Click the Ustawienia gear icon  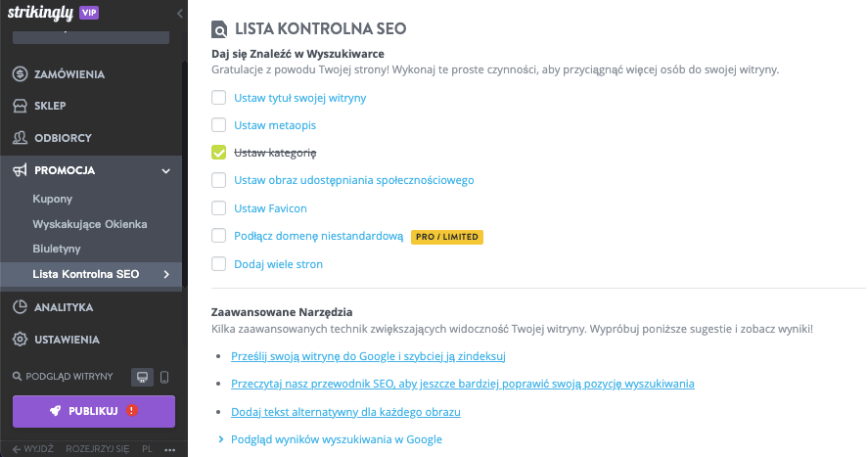point(20,340)
